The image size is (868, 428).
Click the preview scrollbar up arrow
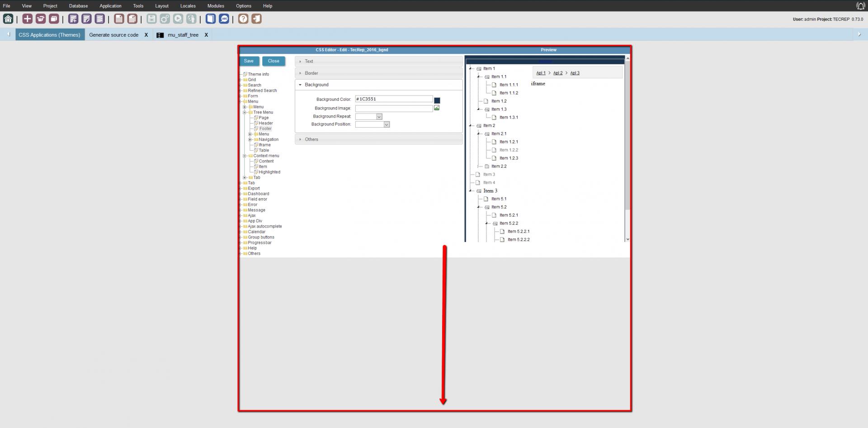(627, 59)
